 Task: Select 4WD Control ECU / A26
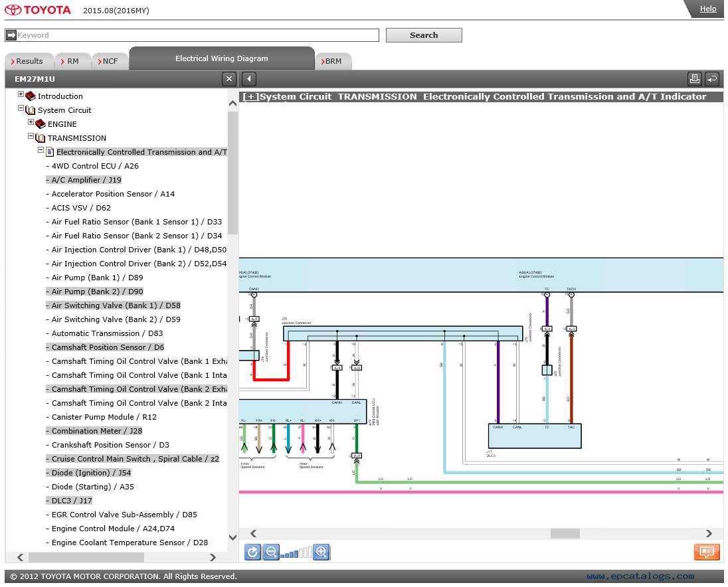click(x=92, y=166)
